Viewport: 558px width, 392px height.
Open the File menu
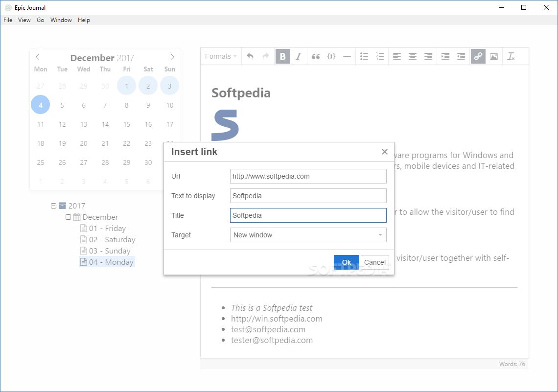(x=8, y=20)
